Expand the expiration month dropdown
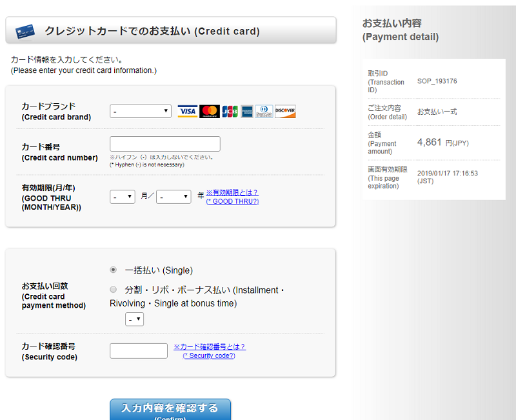The image size is (516, 420). point(123,197)
